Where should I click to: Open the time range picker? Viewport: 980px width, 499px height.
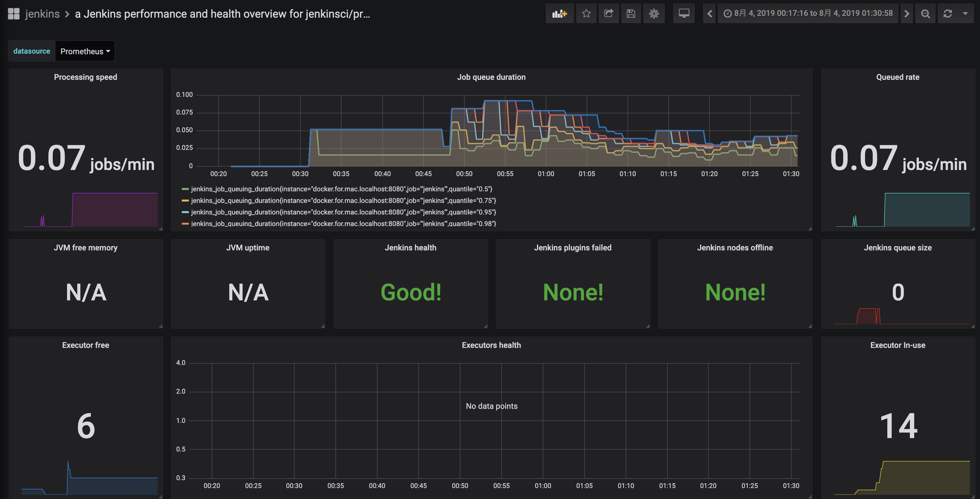(808, 14)
